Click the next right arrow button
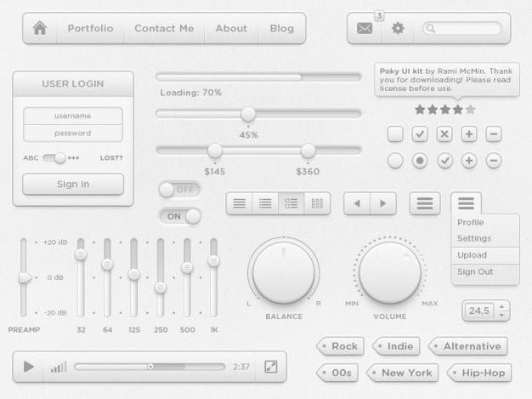532x399 pixels. point(383,203)
